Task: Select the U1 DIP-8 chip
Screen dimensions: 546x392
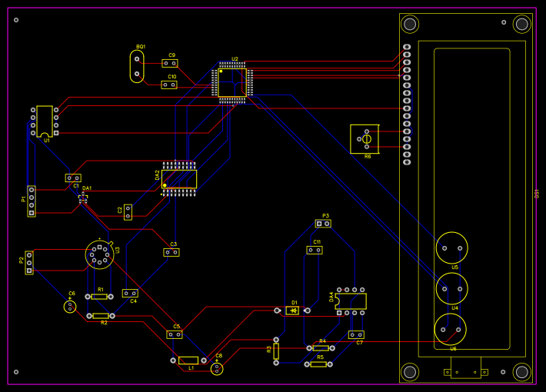Action: pos(45,121)
